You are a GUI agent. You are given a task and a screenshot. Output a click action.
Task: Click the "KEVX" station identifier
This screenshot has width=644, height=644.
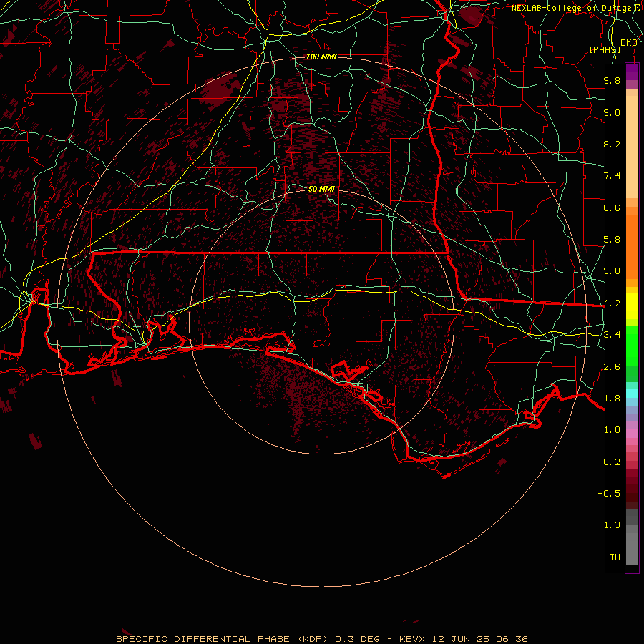(x=413, y=639)
